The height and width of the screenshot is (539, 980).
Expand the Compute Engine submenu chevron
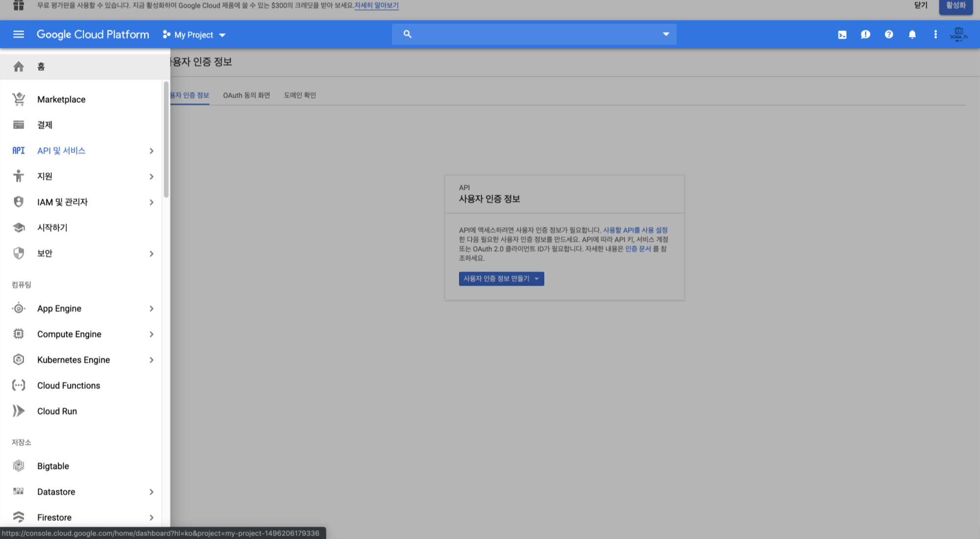click(x=151, y=334)
